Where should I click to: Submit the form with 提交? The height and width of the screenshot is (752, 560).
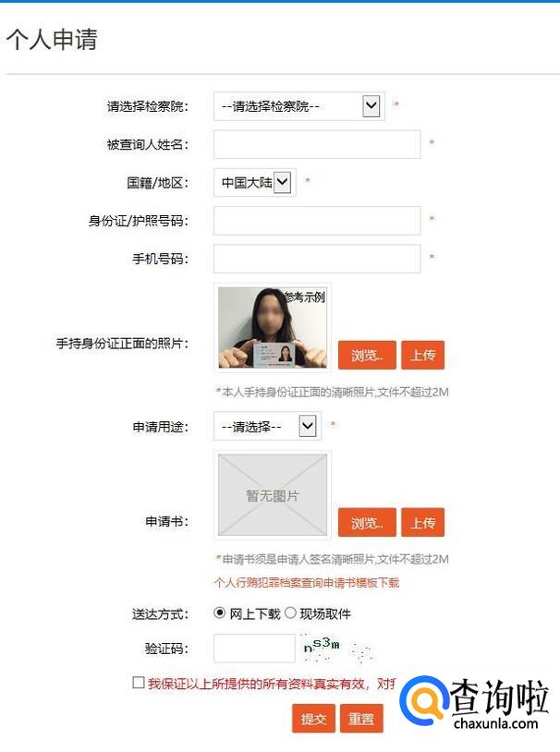click(x=313, y=719)
